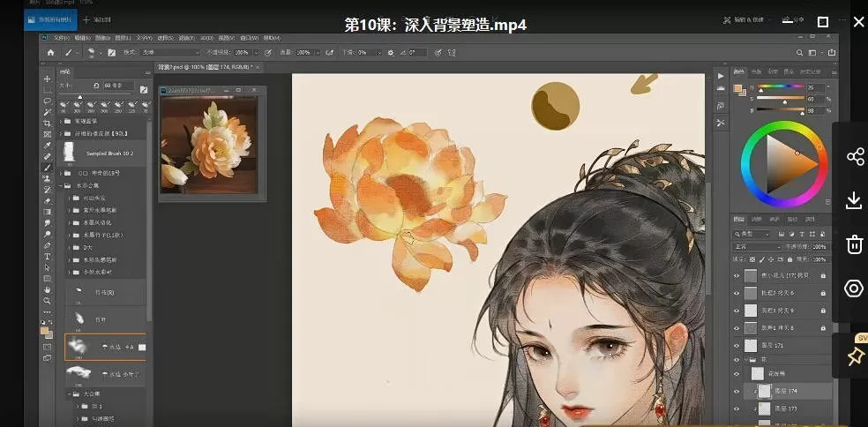Viewport: 868px width, 427px height.
Task: Open the smoothing 0% dropdown arrow
Action: [378, 53]
